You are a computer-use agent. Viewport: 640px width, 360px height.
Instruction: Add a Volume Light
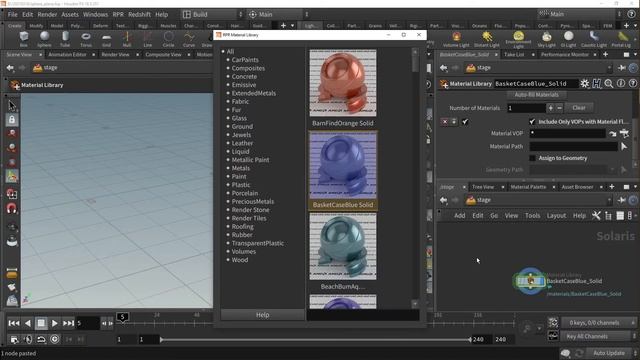(456, 40)
